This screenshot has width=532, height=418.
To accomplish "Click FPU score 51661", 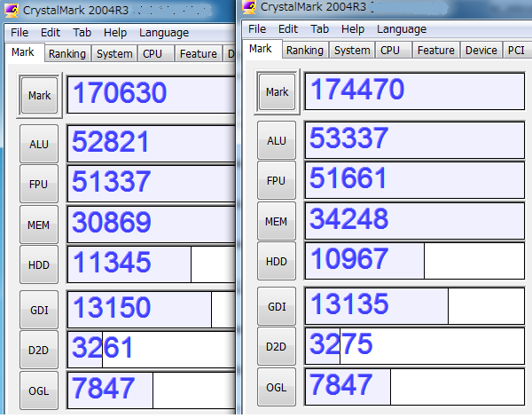I will (x=415, y=181).
